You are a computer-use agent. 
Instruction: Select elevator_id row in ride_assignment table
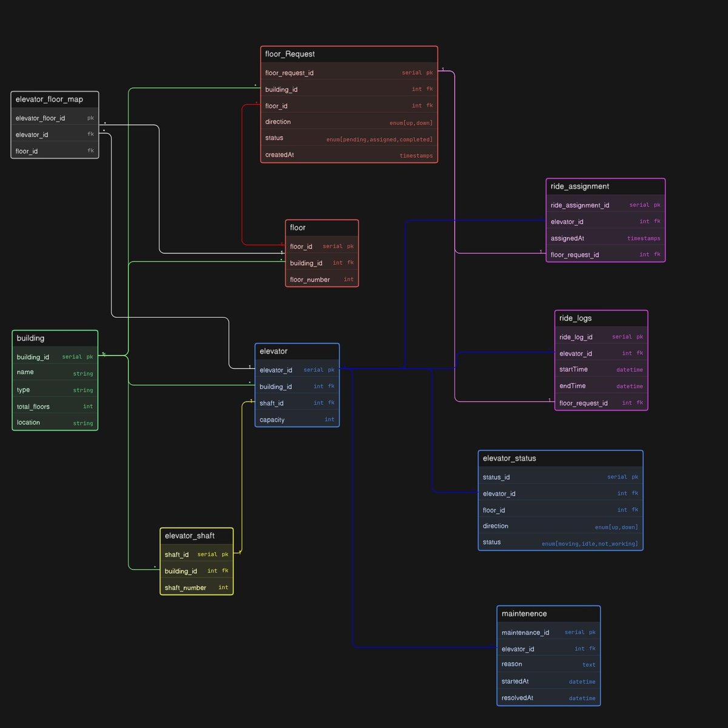(x=605, y=221)
